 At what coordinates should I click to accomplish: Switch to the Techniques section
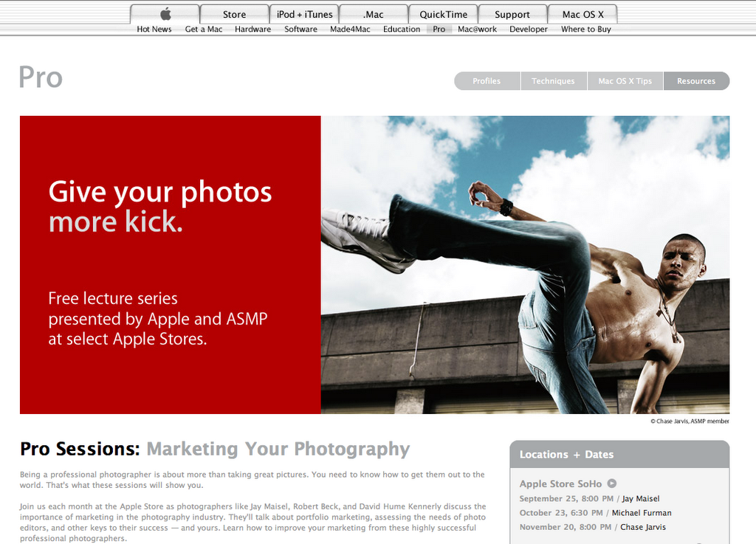[x=554, y=81]
